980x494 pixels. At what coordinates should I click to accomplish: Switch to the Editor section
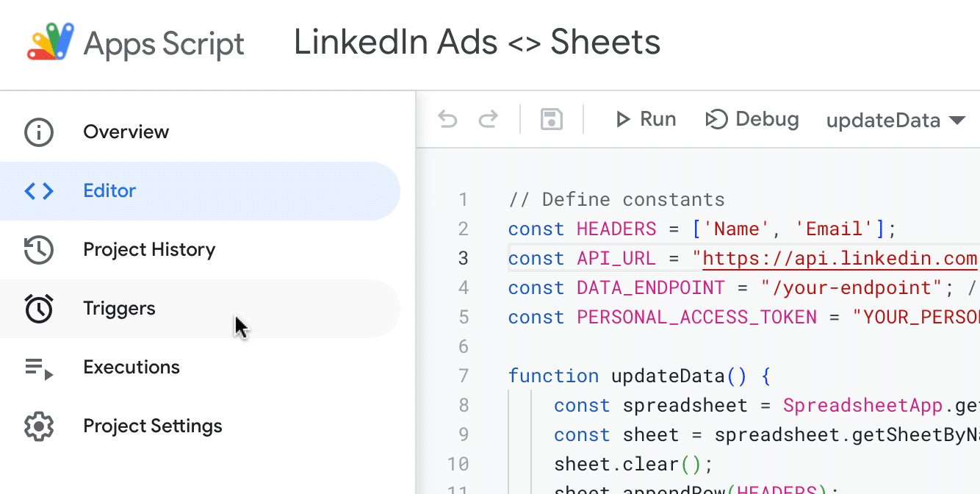click(200, 191)
